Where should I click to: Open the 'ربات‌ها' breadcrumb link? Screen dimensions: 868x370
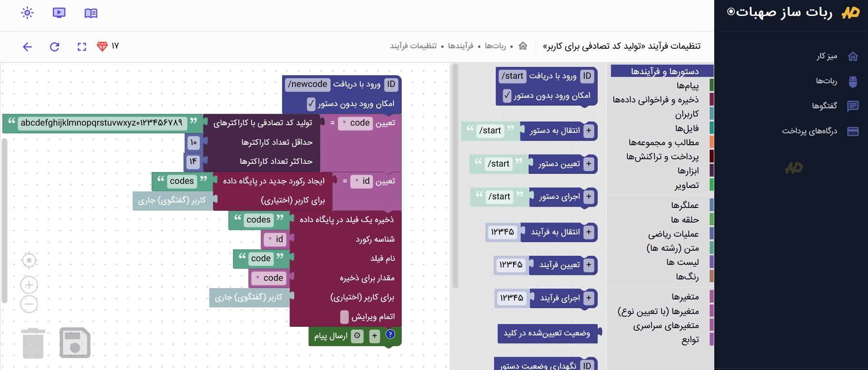495,46
